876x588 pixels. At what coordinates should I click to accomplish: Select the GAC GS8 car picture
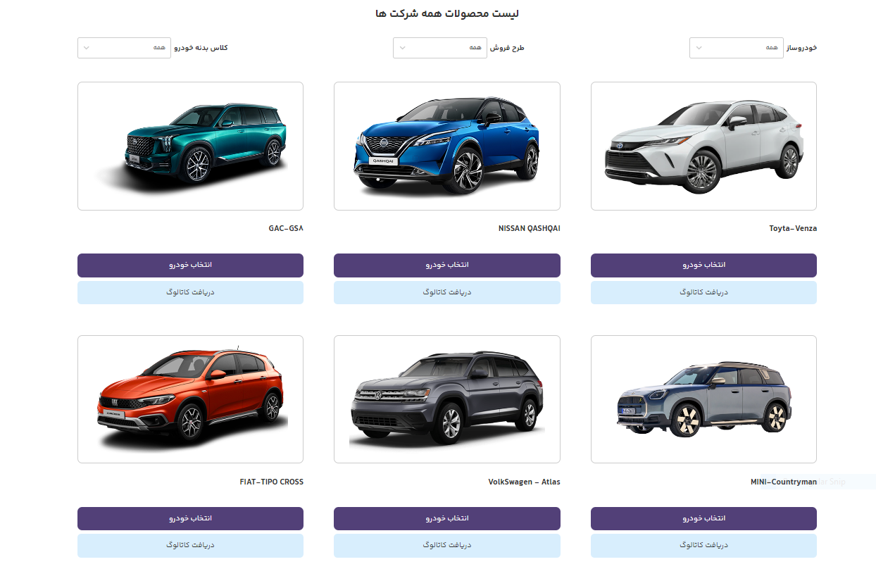point(190,146)
